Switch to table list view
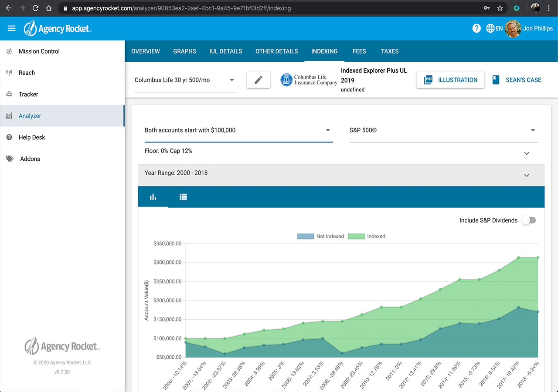The width and height of the screenshot is (558, 392). tap(183, 197)
